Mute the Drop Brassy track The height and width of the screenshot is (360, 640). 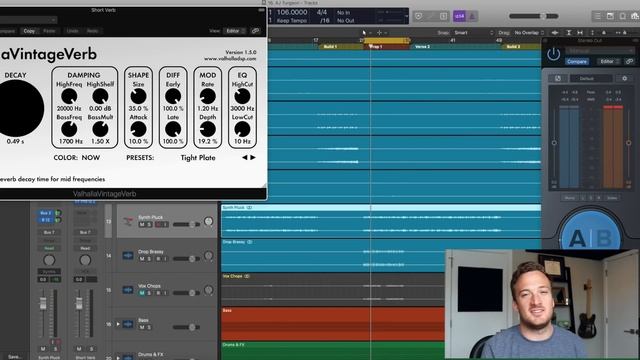[x=142, y=259]
